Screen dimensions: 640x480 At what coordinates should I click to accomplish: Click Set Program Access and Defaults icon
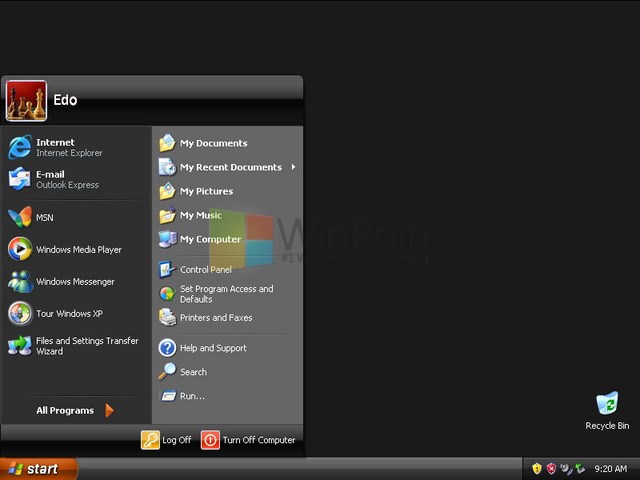[167, 293]
